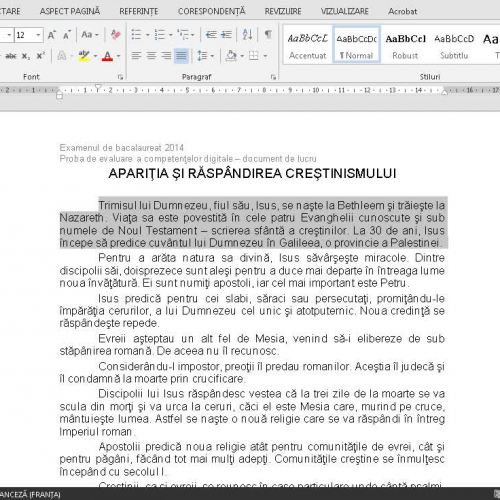Apply bulleted list

click(136, 35)
